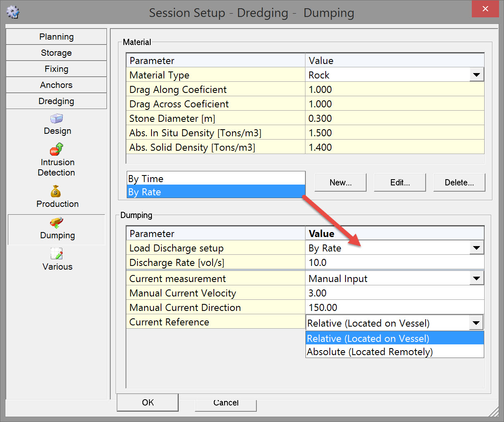
Task: Confirm settings with the OK button
Action: coord(148,403)
